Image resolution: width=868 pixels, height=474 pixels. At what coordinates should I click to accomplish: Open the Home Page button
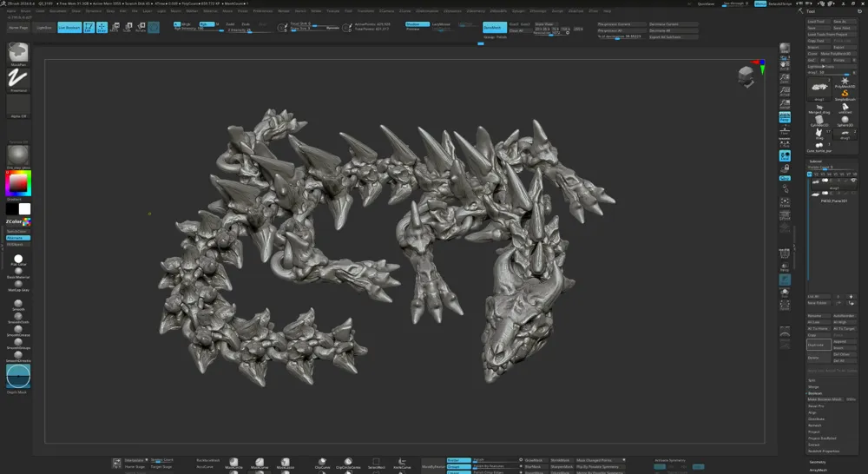click(x=18, y=27)
